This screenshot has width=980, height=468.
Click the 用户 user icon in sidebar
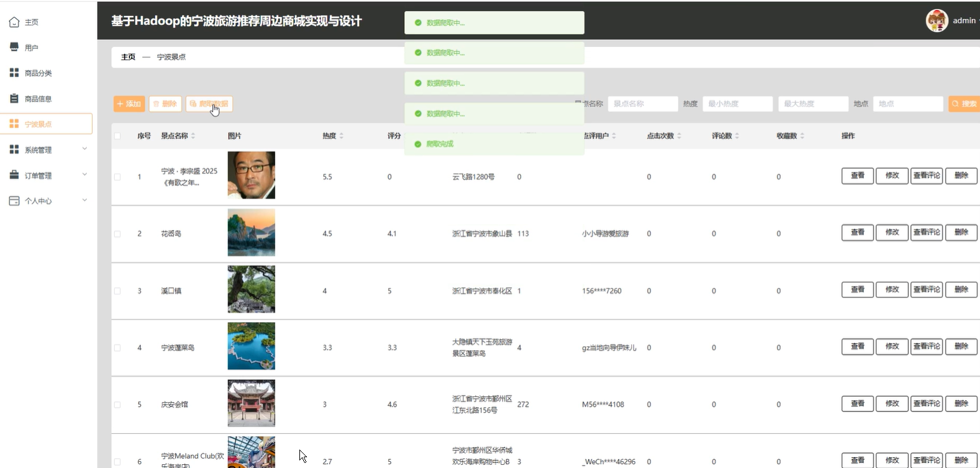click(x=14, y=48)
